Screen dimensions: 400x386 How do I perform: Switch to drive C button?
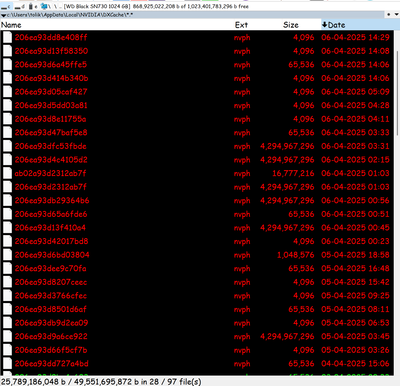pos(6,7)
